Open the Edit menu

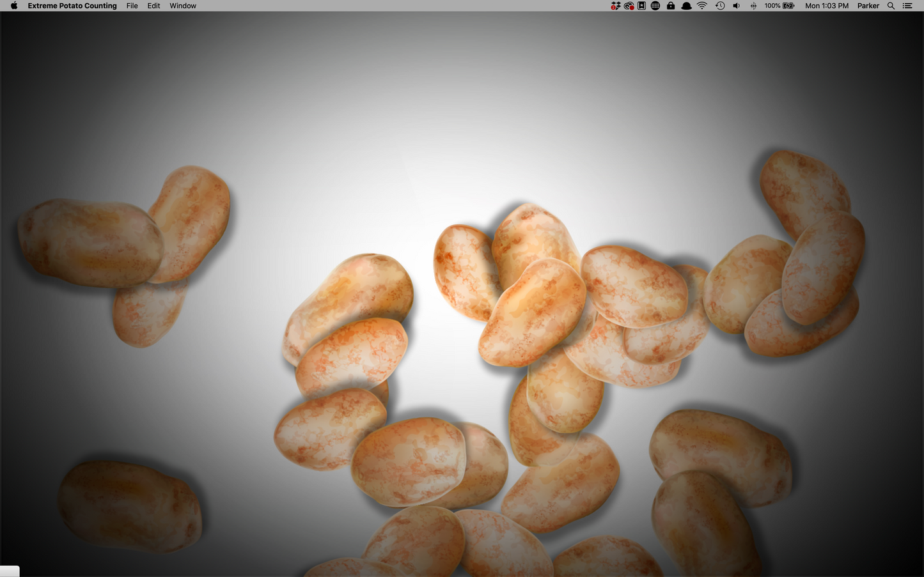click(153, 6)
